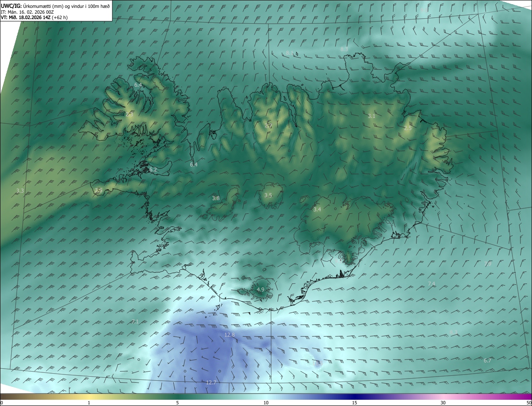Click the 7.9 value on the map

pos(488,264)
